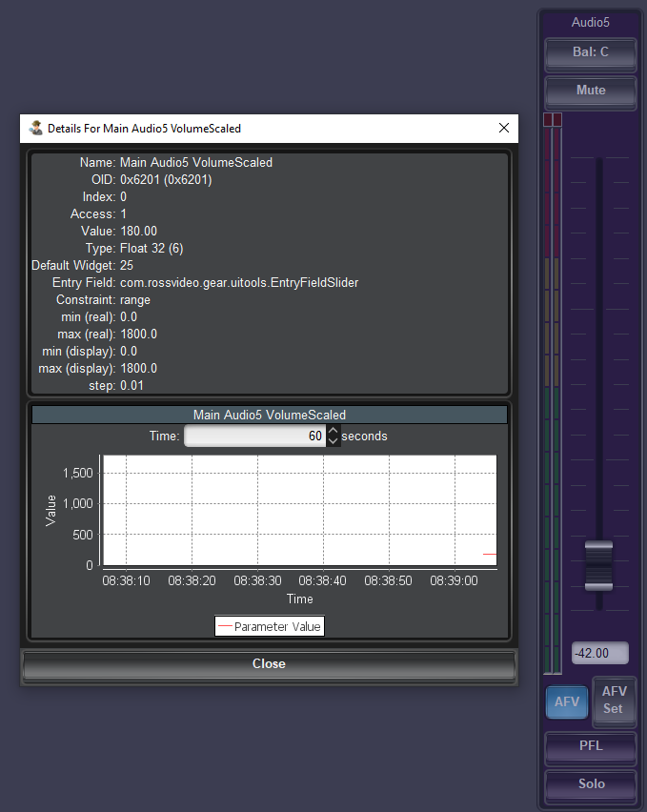Click the OID 0x6201 (0x6201) value
Viewport: 647px width, 812px height.
(166, 180)
